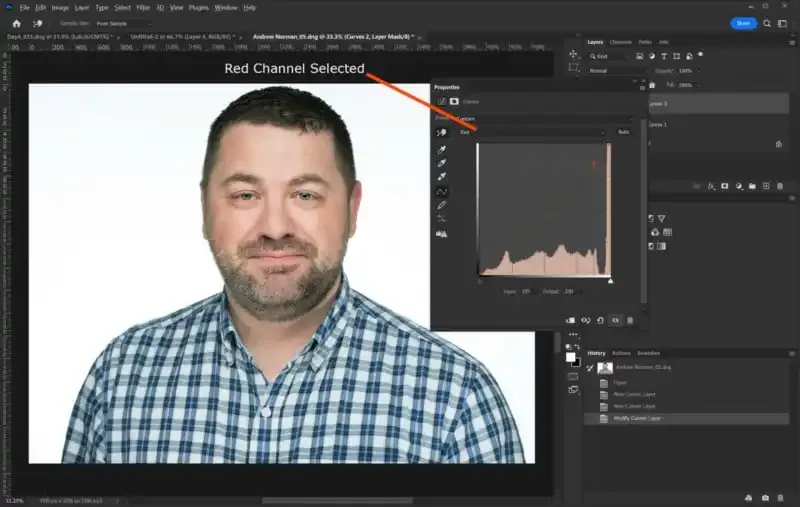
Task: Click the foreground white color swatch
Action: coord(570,357)
